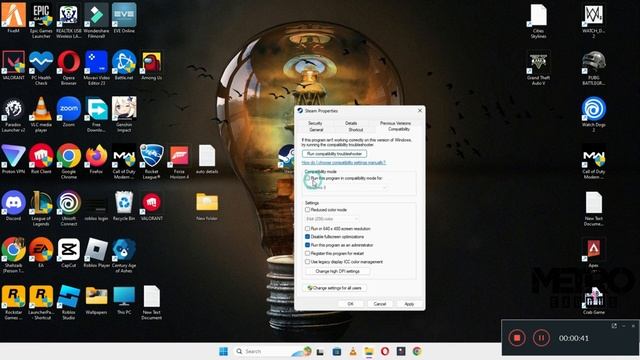Stop the screen recording
Screen dimensions: 640x360
pyautogui.click(x=517, y=338)
